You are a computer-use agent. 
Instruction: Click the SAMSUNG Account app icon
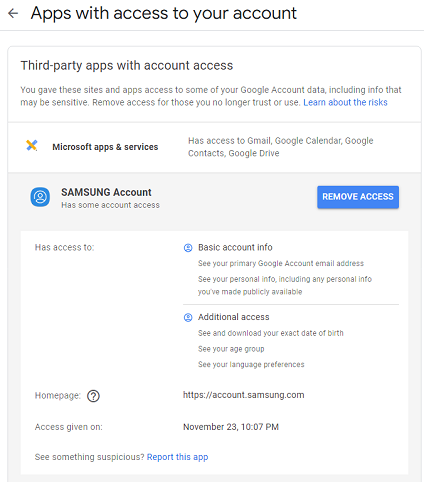(x=40, y=197)
